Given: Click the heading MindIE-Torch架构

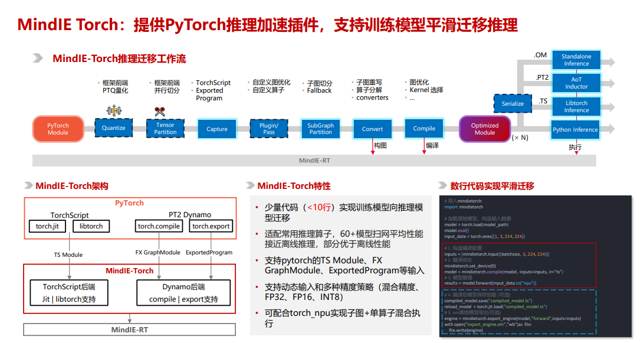Looking at the screenshot, I should (x=72, y=186).
